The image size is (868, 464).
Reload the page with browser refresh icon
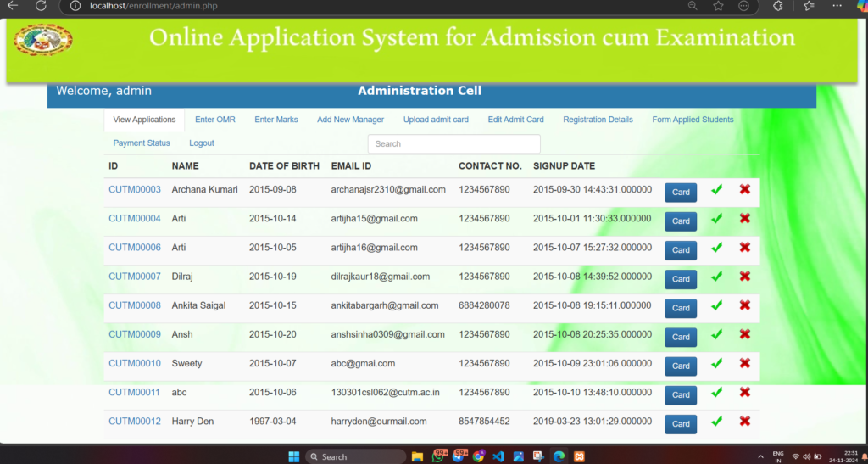pyautogui.click(x=41, y=6)
